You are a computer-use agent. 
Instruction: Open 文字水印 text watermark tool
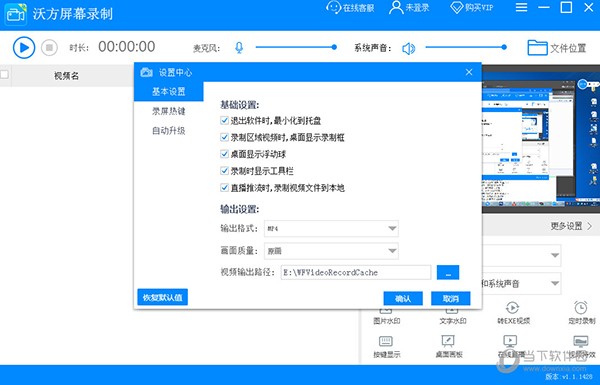(x=452, y=316)
